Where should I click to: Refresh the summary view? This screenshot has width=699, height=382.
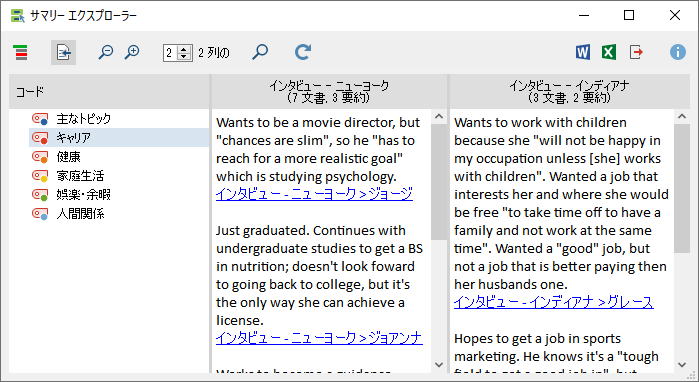[303, 52]
